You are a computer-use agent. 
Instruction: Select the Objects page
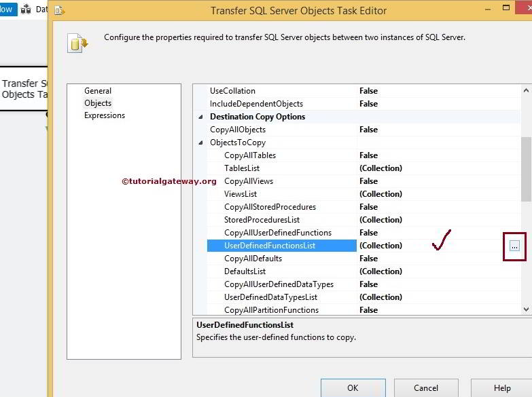point(98,103)
